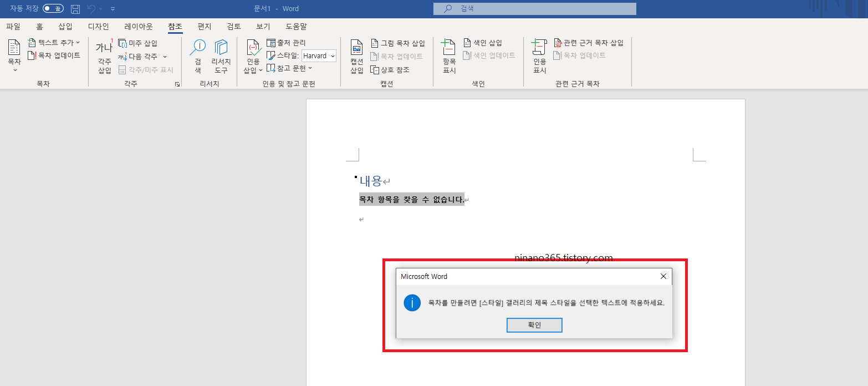
Task: Open the 리서치 도구 button
Action: (221, 56)
